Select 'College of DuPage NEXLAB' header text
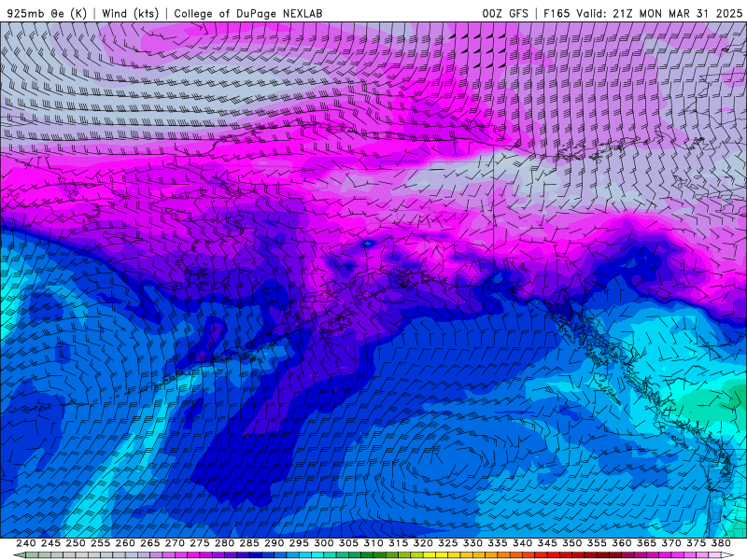Viewport: 747px width, 560px height. click(x=247, y=13)
